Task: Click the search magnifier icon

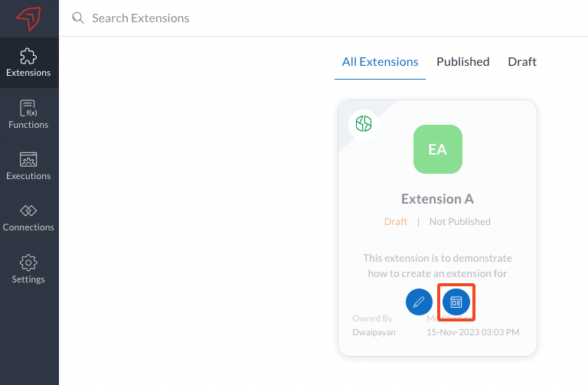Action: [x=77, y=18]
